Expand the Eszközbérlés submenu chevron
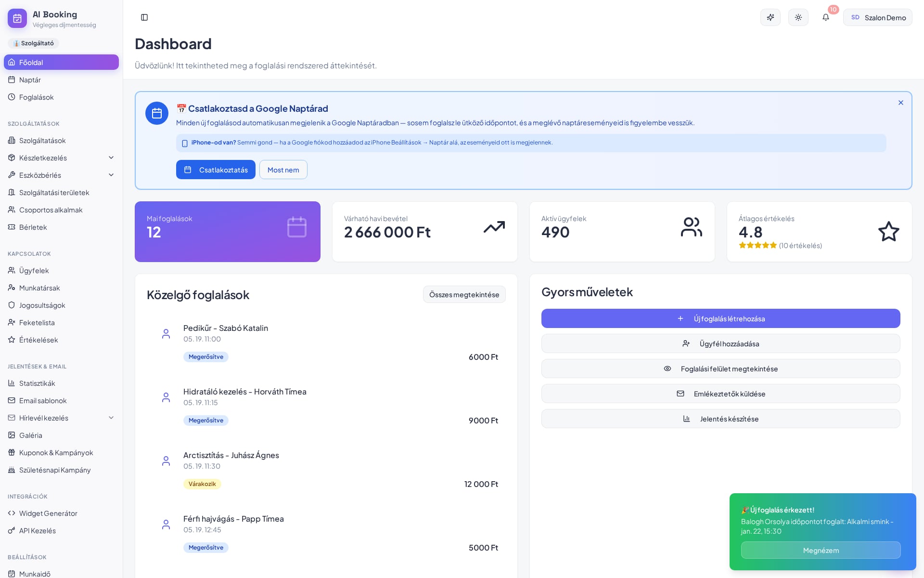This screenshot has height=578, width=924. click(x=111, y=175)
